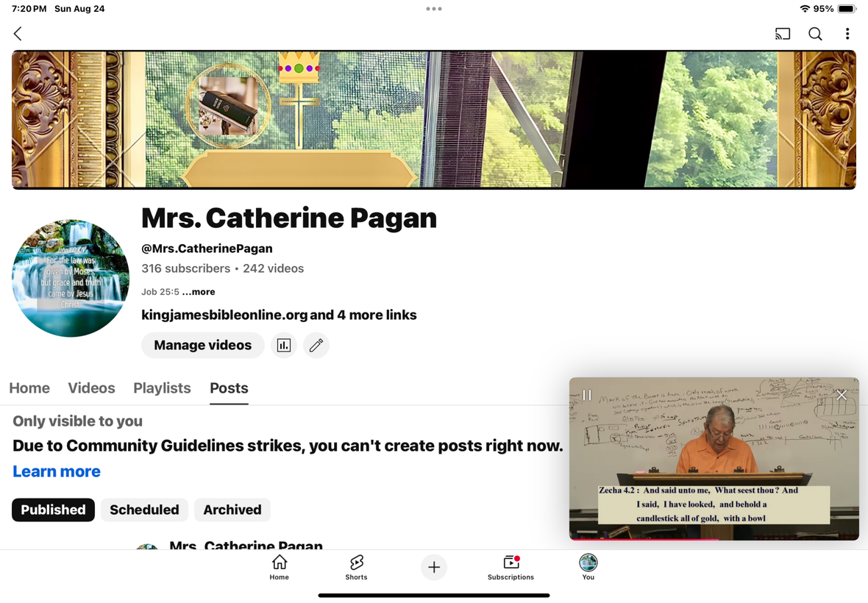Click the 316 subscribers text

point(185,268)
